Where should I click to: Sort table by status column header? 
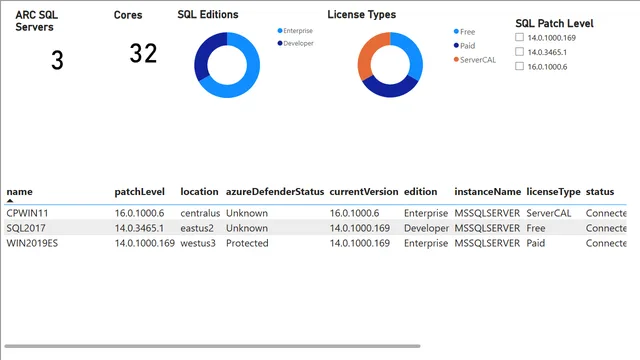tap(600, 191)
